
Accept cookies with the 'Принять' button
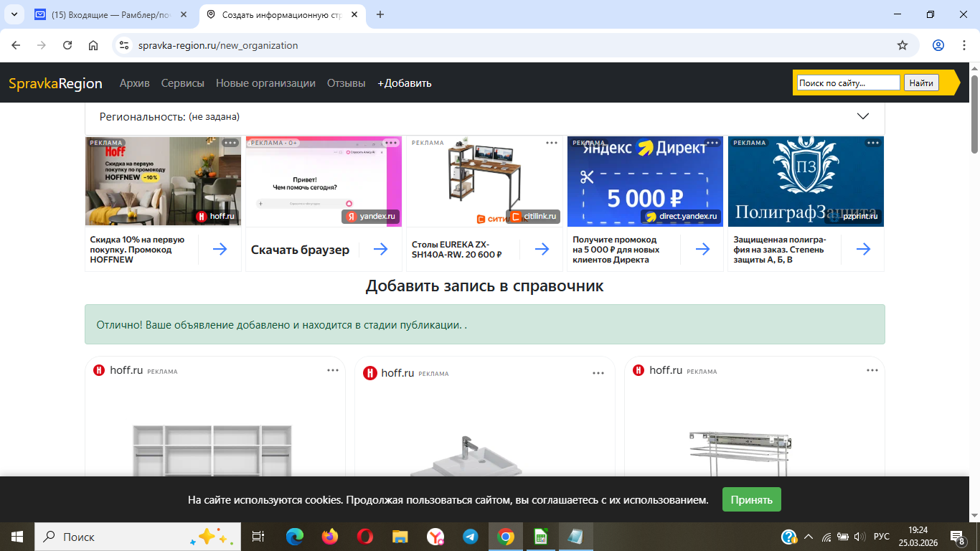[752, 500]
